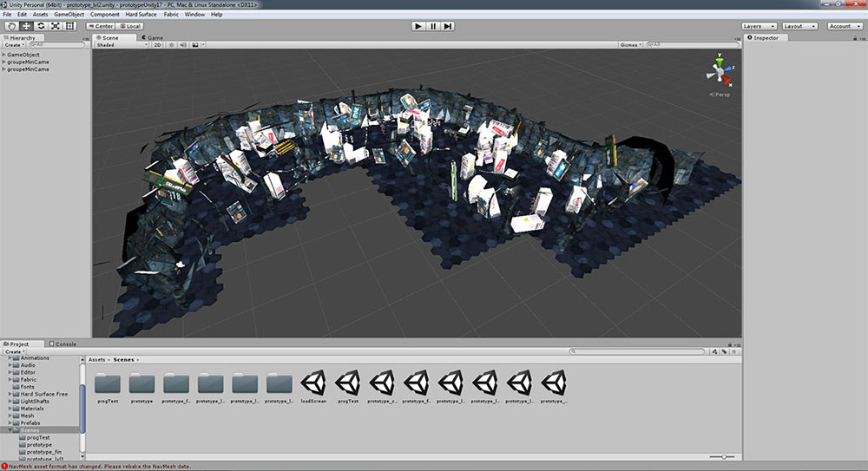
Task: Select the Hand tool in the toolbar
Action: (x=11, y=26)
